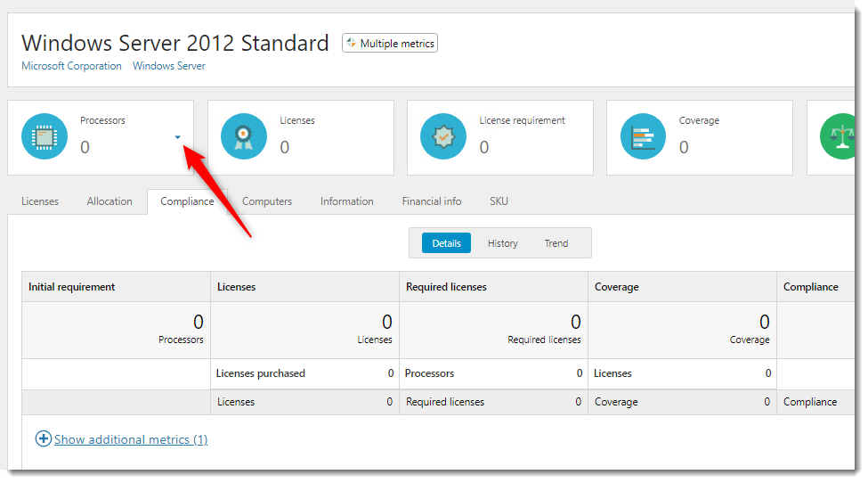Click the plus icon beside Show additional metrics
This screenshot has width=868, height=483.
(44, 438)
